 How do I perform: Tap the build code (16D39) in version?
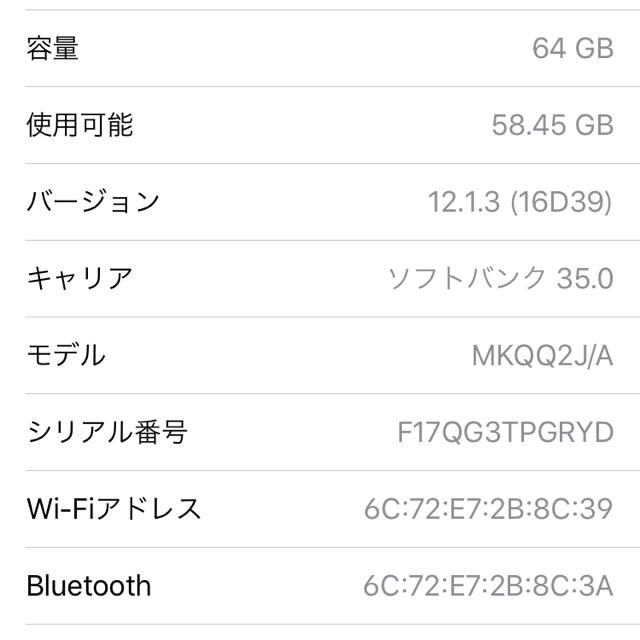pos(562,202)
